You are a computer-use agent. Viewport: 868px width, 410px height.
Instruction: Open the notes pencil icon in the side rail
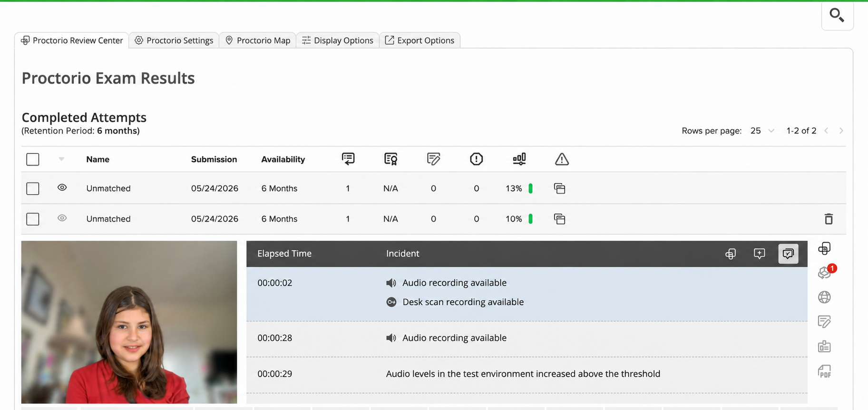[824, 322]
